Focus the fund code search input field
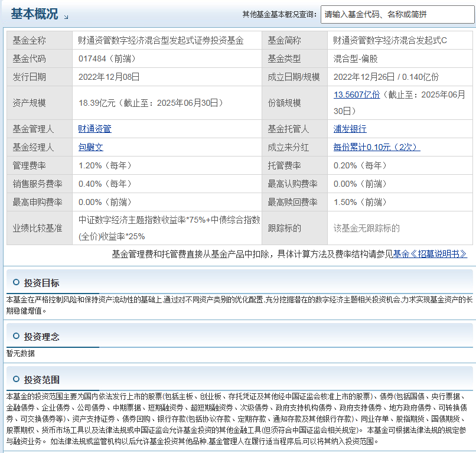Viewport: 476px width, 453px height. tap(397, 14)
